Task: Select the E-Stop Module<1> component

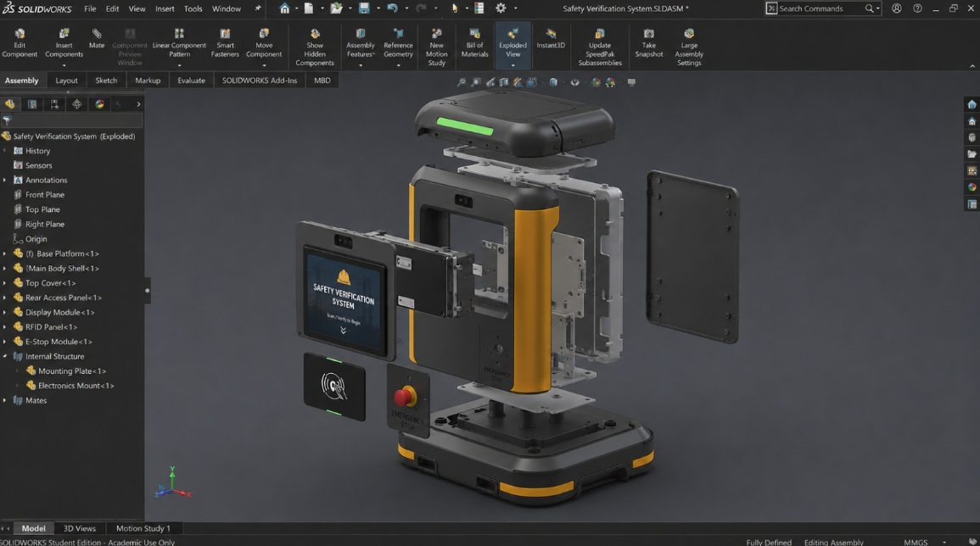Action: tap(59, 342)
